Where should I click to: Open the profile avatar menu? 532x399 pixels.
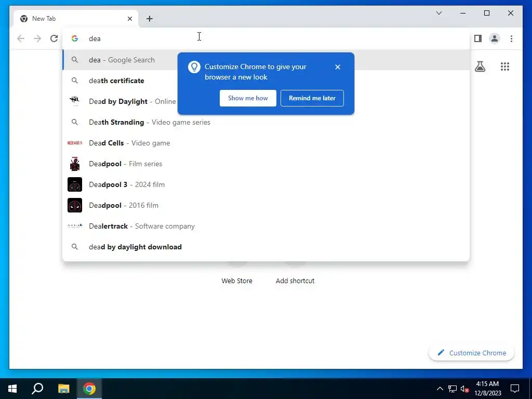coord(495,38)
